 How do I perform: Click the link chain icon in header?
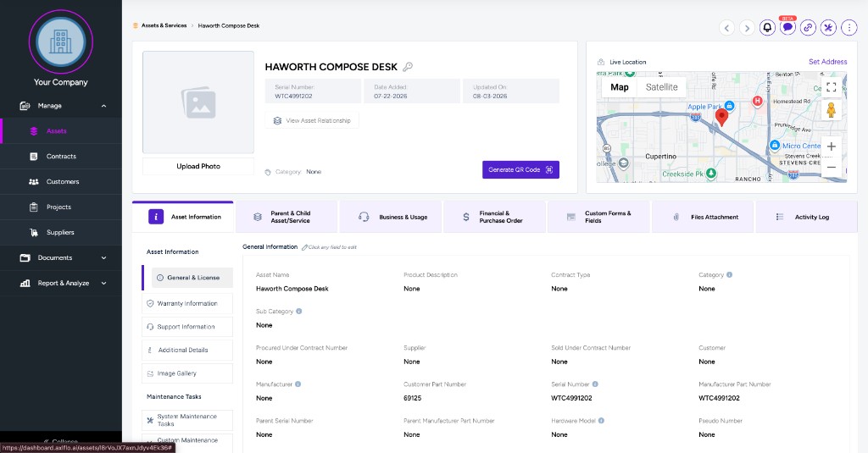tap(808, 27)
